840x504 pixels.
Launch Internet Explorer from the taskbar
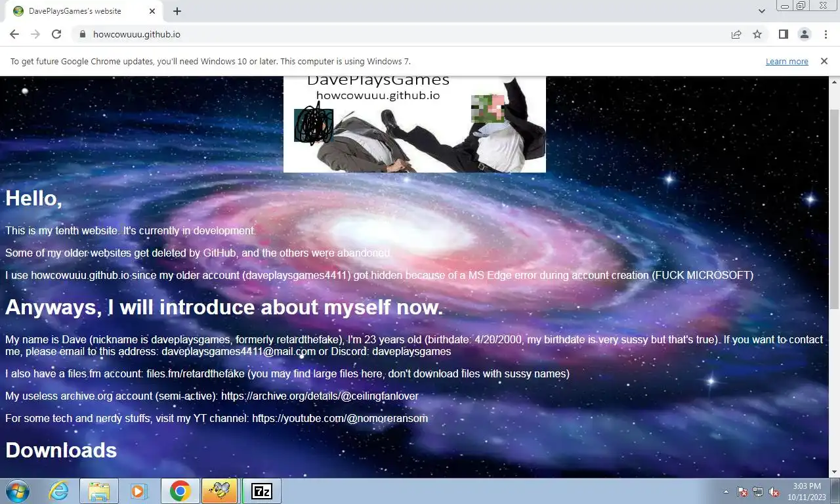[59, 491]
